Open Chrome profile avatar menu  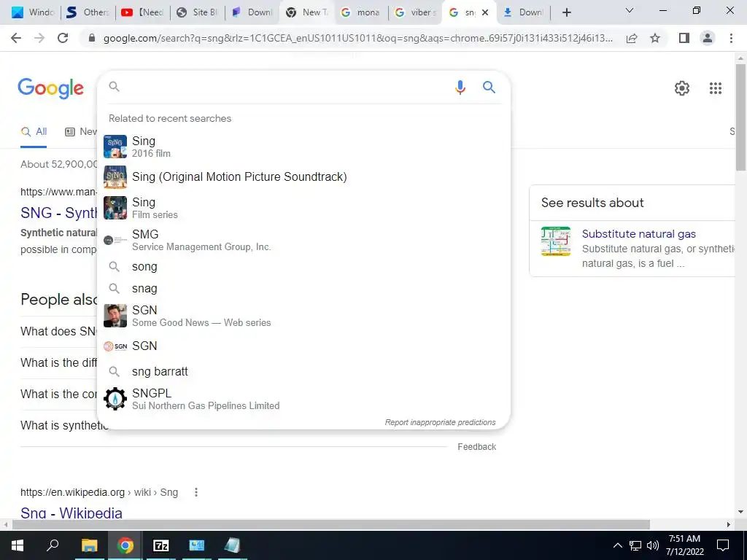(708, 38)
